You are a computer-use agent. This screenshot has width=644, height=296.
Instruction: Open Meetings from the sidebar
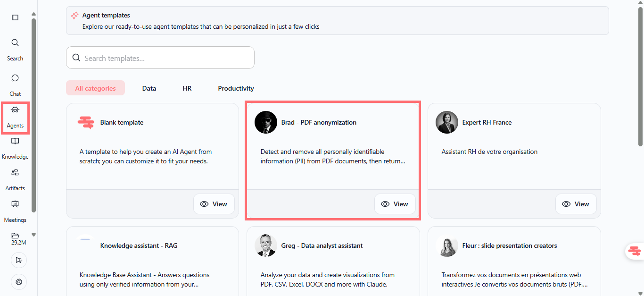click(15, 210)
